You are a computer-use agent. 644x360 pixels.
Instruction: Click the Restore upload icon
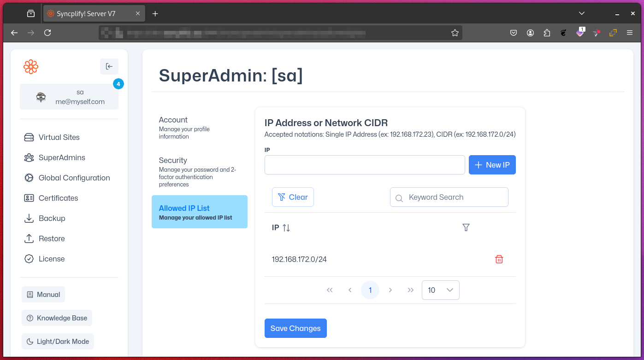(29, 238)
